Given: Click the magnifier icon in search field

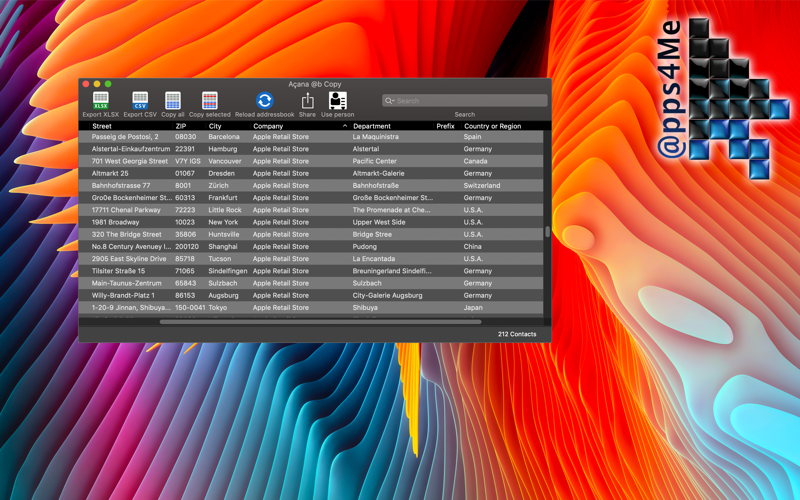Looking at the screenshot, I should (389, 101).
